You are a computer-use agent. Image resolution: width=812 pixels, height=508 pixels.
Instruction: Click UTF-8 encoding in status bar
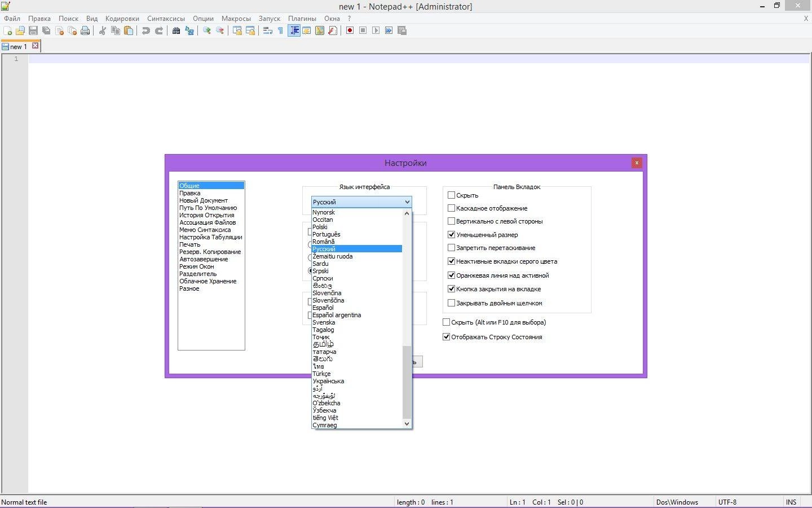click(x=727, y=502)
